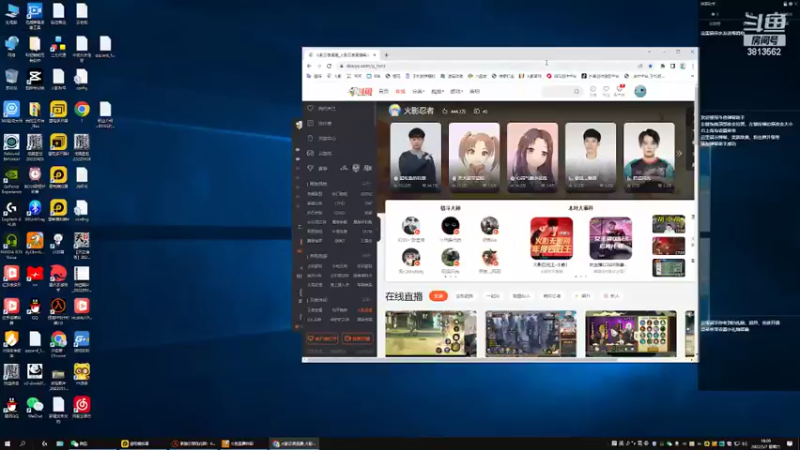The height and width of the screenshot is (450, 800).
Task: Click the share icon in the address bar
Action: (x=640, y=66)
